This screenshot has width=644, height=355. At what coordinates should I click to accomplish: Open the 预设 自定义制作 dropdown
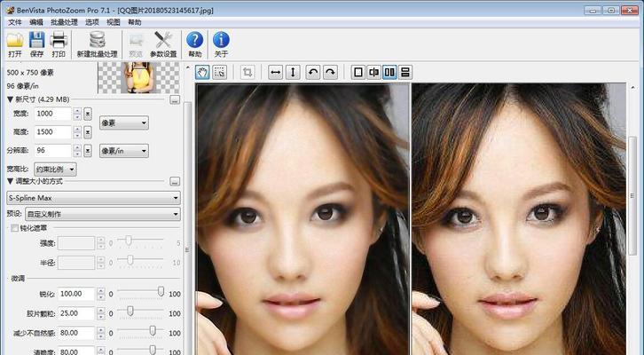coord(103,214)
